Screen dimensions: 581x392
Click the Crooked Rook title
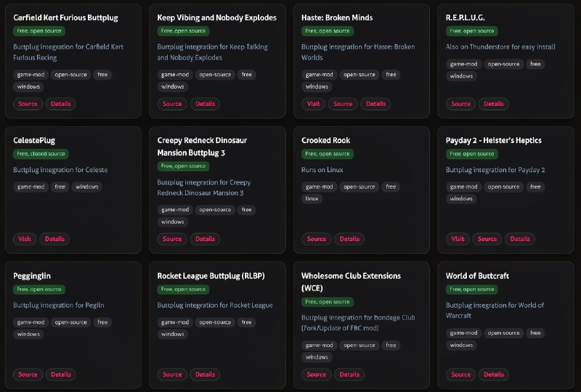click(325, 140)
